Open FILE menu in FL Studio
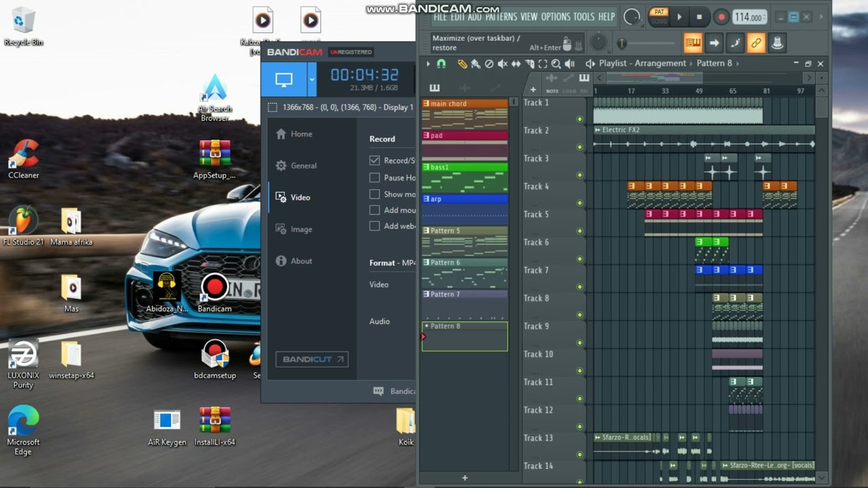The height and width of the screenshot is (488, 868). [440, 16]
